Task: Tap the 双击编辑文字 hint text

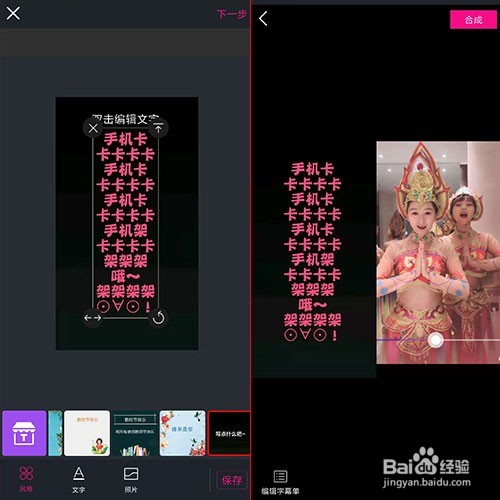Action: coord(125,119)
